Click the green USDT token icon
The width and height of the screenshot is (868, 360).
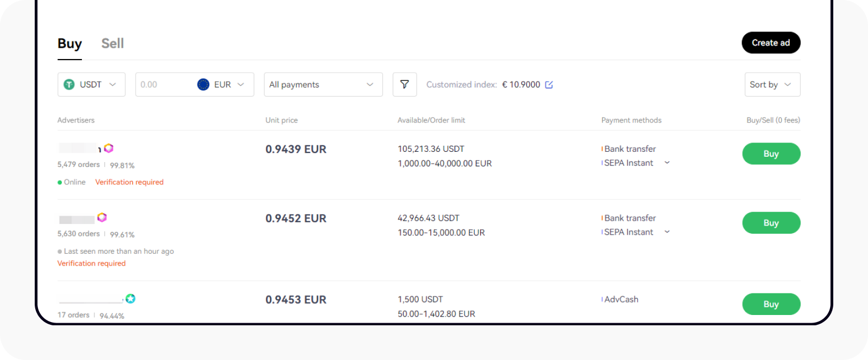[69, 85]
